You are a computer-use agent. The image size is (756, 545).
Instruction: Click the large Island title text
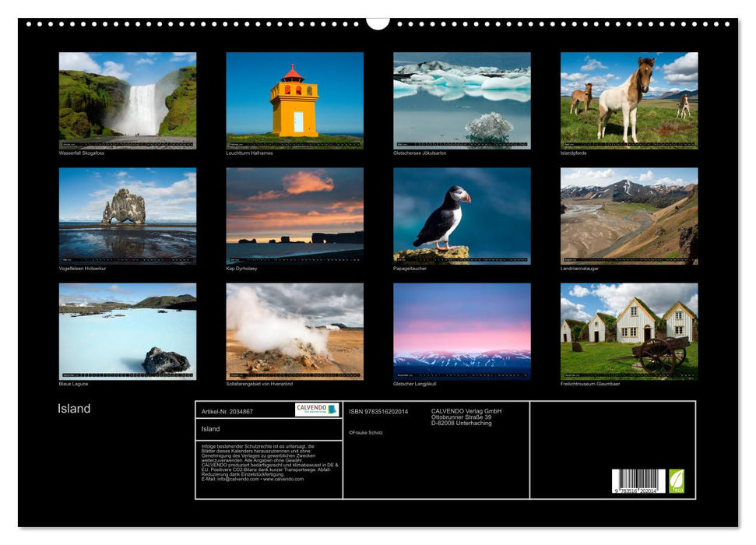tap(74, 409)
